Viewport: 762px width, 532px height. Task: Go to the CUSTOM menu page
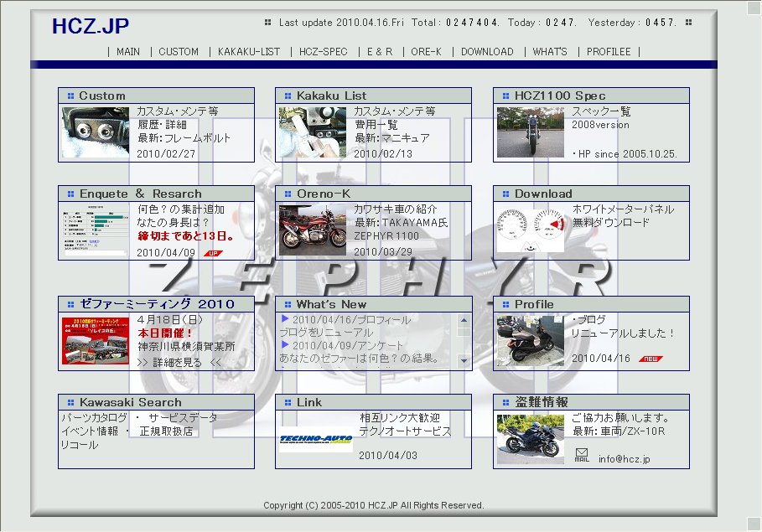click(x=179, y=52)
